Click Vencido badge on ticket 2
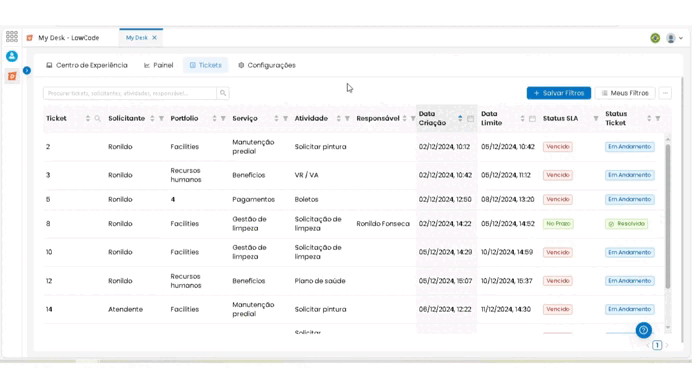This screenshot has height=388, width=692. (557, 147)
